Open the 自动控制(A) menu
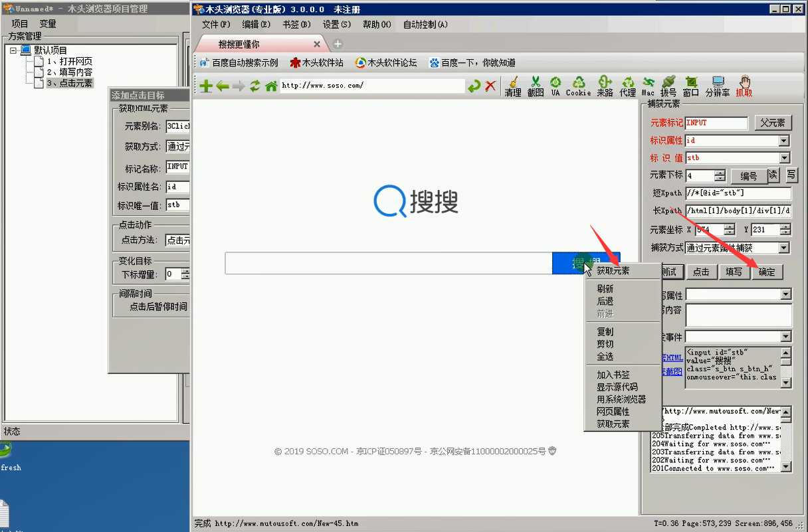Image resolution: width=808 pixels, height=532 pixels. 425,25
